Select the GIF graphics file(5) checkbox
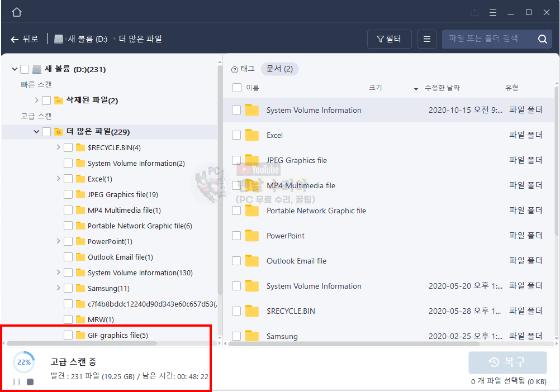The height and width of the screenshot is (392, 560). point(68,335)
